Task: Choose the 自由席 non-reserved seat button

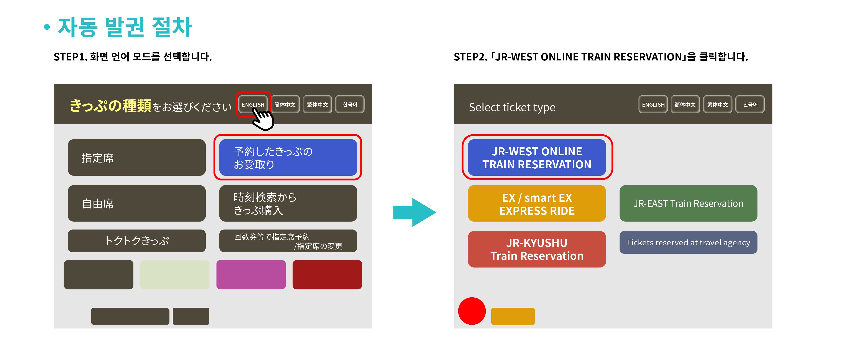Action: coord(136,203)
